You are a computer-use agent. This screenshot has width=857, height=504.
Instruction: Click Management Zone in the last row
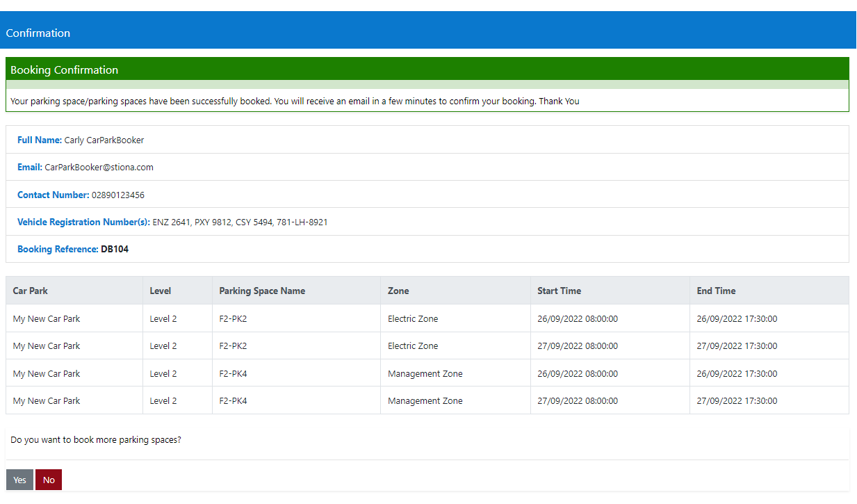(425, 400)
